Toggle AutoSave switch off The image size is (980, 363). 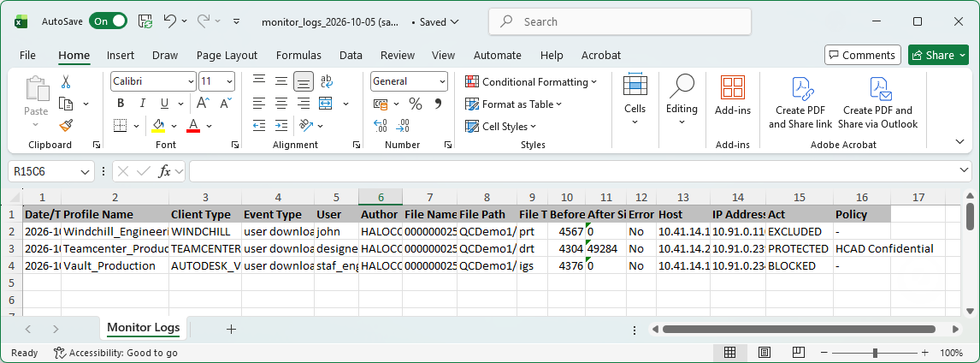108,21
